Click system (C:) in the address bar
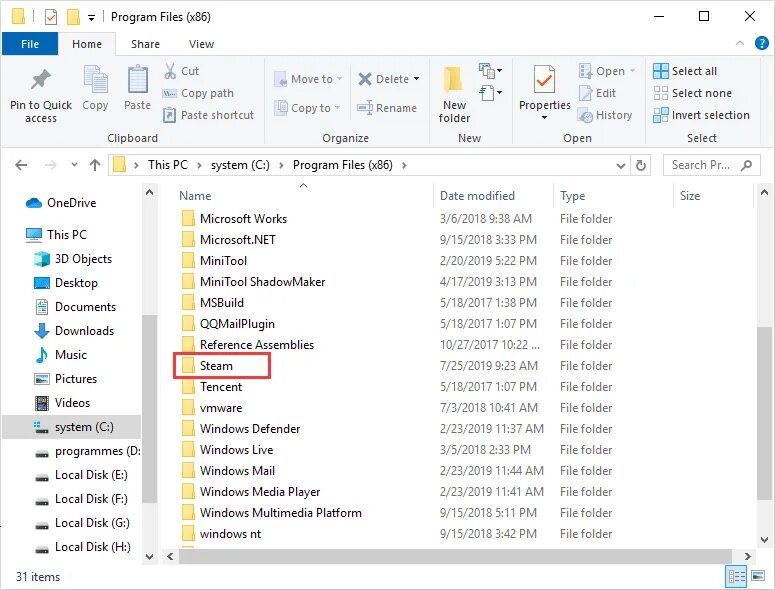 pos(240,165)
